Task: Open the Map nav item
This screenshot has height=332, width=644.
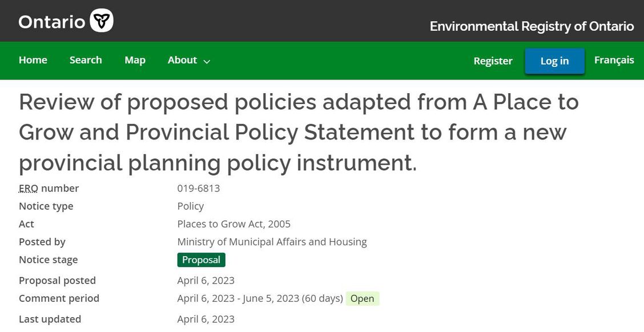Action: point(135,60)
